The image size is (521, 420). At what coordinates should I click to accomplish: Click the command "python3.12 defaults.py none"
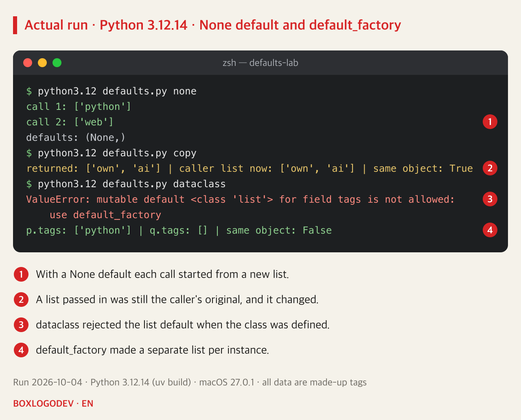point(117,91)
